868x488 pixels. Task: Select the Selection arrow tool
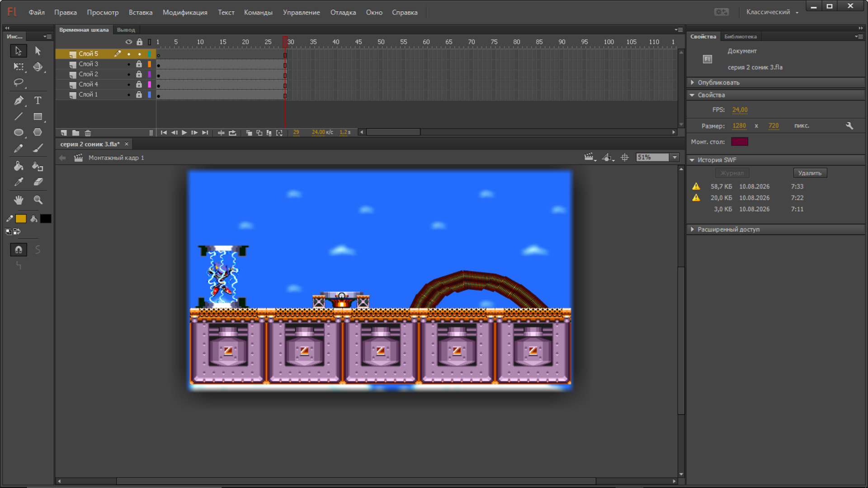19,51
